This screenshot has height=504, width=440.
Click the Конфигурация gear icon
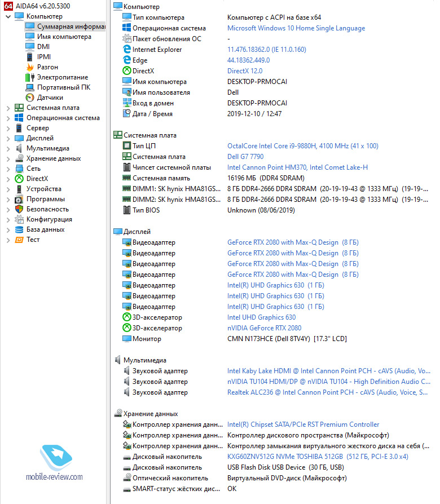(x=19, y=219)
